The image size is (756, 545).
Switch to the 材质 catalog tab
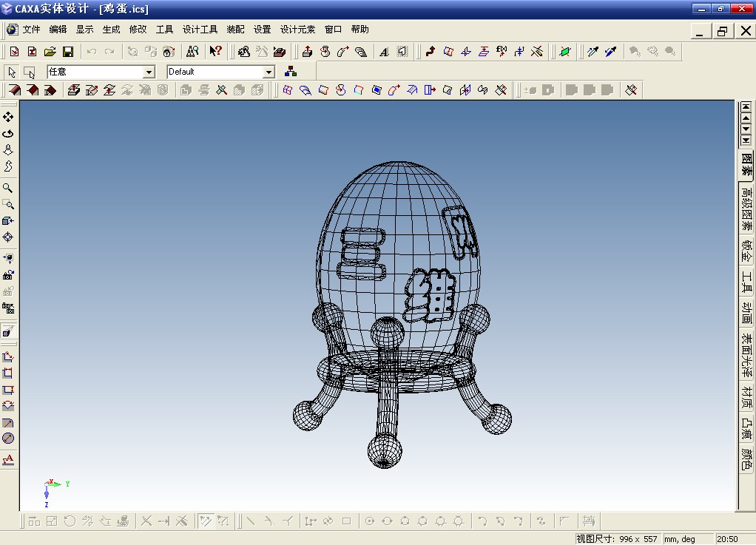746,398
